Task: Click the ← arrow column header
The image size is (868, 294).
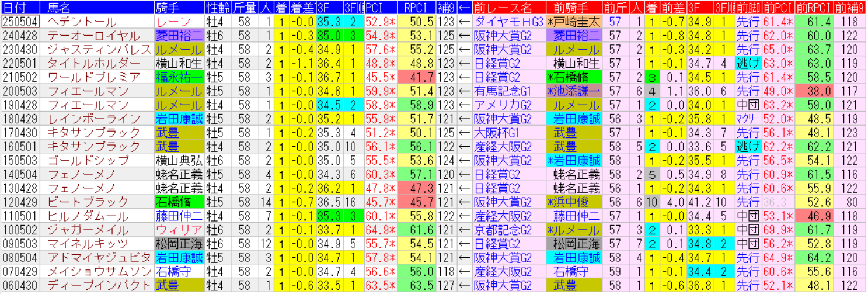Action: click(x=464, y=8)
